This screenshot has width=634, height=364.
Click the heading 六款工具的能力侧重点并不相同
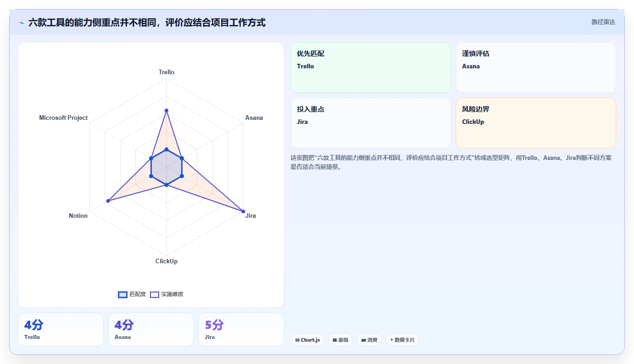pos(147,22)
